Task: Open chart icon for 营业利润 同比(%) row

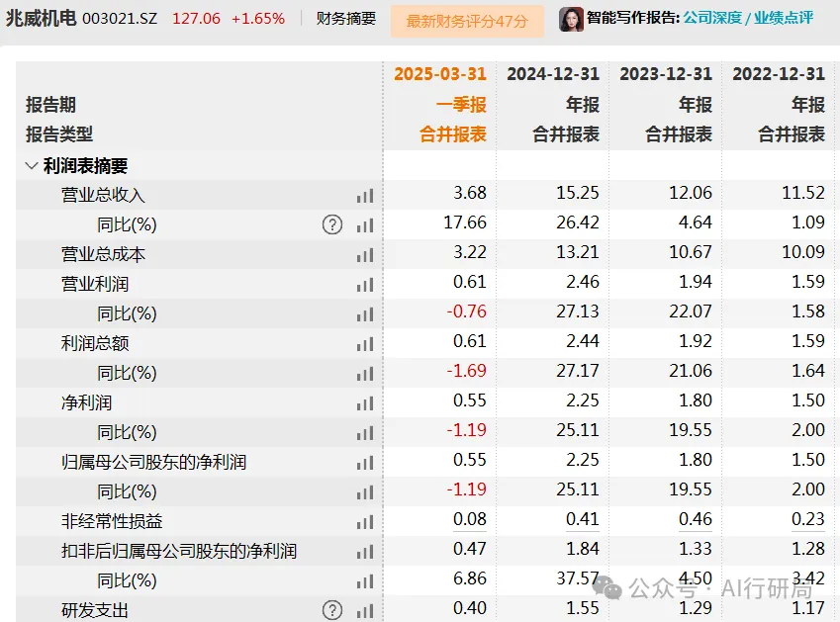Action: tap(365, 314)
